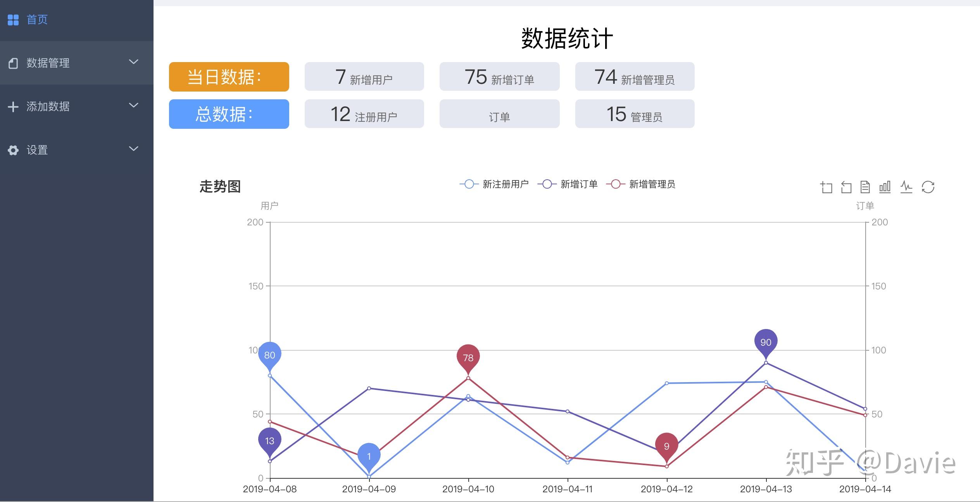Viewport: 980px width, 502px height.
Task: Expand the 添加数据 menu chevron
Action: pos(134,106)
